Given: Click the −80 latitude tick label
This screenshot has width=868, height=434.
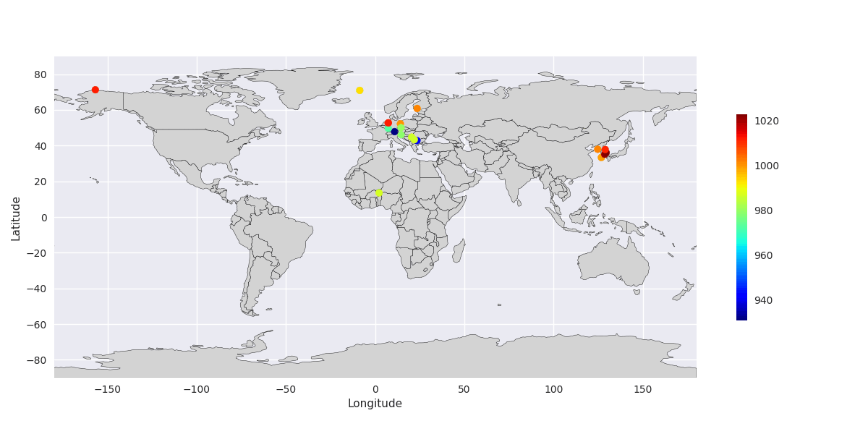Looking at the screenshot, I should coord(37,360).
